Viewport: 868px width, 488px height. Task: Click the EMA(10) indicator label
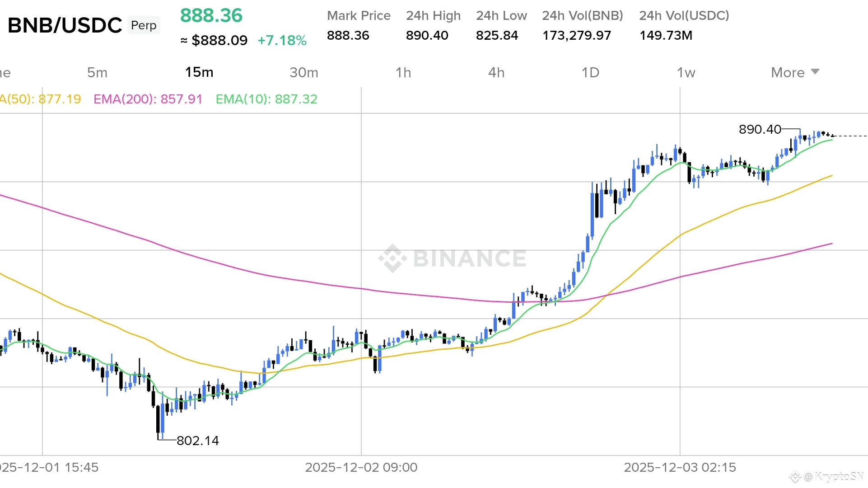266,99
